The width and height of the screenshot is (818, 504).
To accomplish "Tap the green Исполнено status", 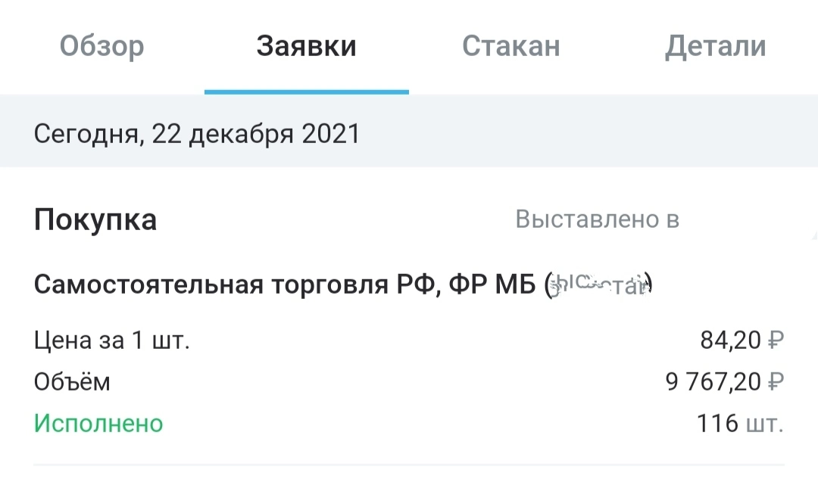I will (x=98, y=423).
